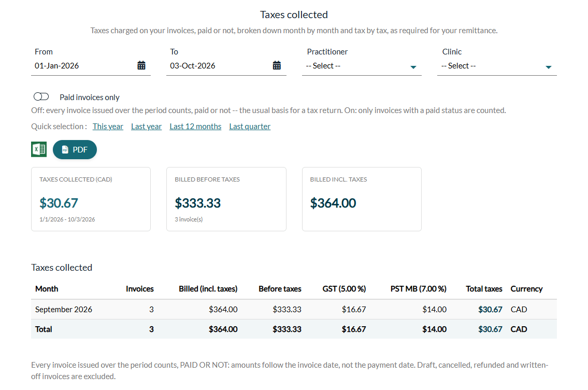Download the report as PDF
The width and height of the screenshot is (588, 390).
click(75, 149)
